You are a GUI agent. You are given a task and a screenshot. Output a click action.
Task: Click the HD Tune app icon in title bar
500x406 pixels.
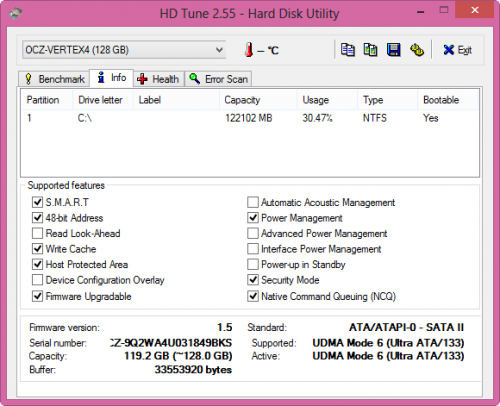[x=16, y=13]
